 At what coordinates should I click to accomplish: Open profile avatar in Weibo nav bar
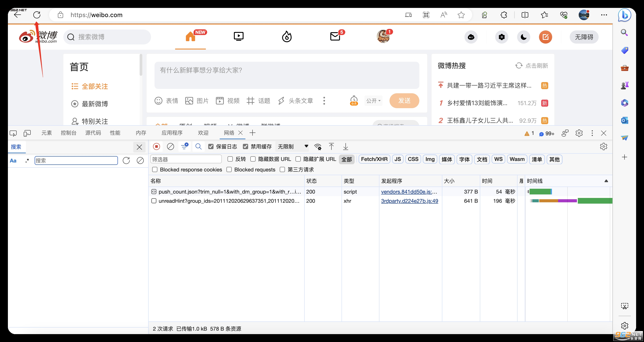pyautogui.click(x=383, y=36)
